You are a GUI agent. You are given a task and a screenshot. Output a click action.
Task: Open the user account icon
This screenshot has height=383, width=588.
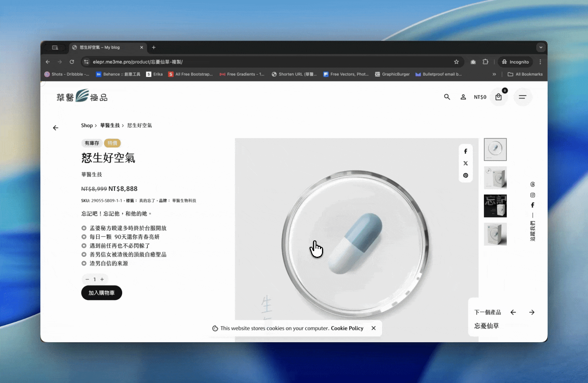tap(463, 97)
